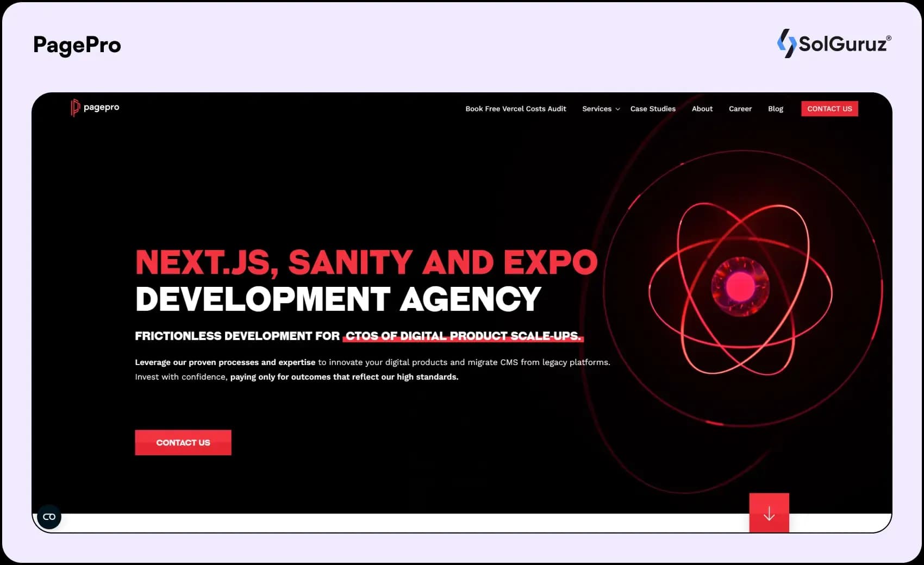
Task: Click the SolGuruz logo
Action: coord(834,43)
